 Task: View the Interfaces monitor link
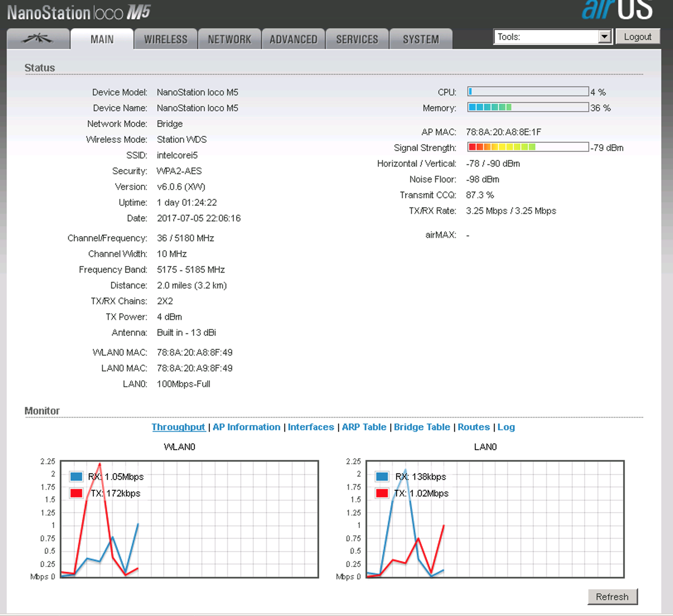(311, 427)
